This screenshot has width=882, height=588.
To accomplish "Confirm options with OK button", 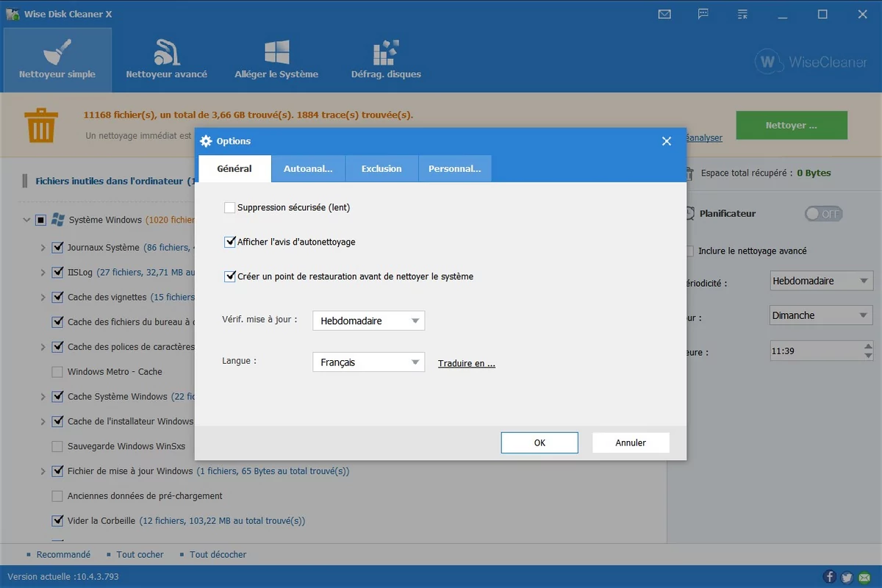I will tap(539, 442).
